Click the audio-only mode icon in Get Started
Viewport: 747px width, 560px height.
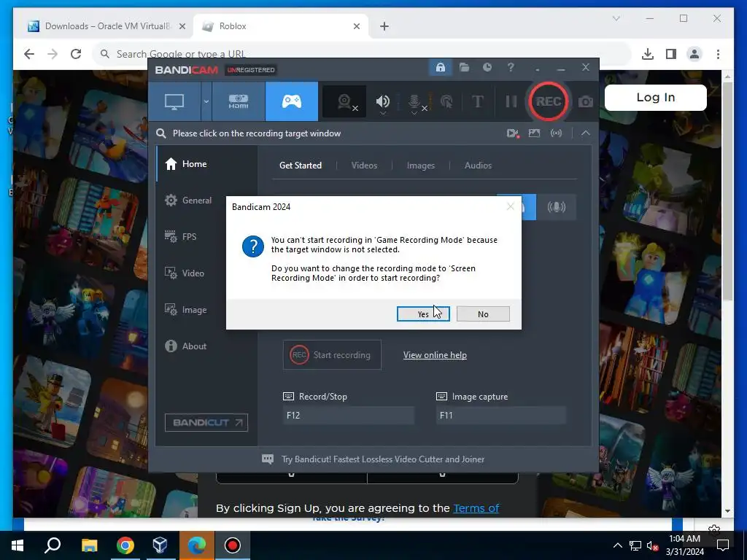(x=557, y=207)
